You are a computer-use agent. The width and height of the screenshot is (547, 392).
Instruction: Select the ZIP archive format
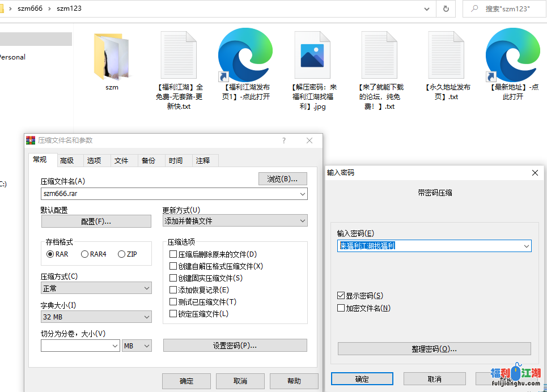tap(121, 254)
